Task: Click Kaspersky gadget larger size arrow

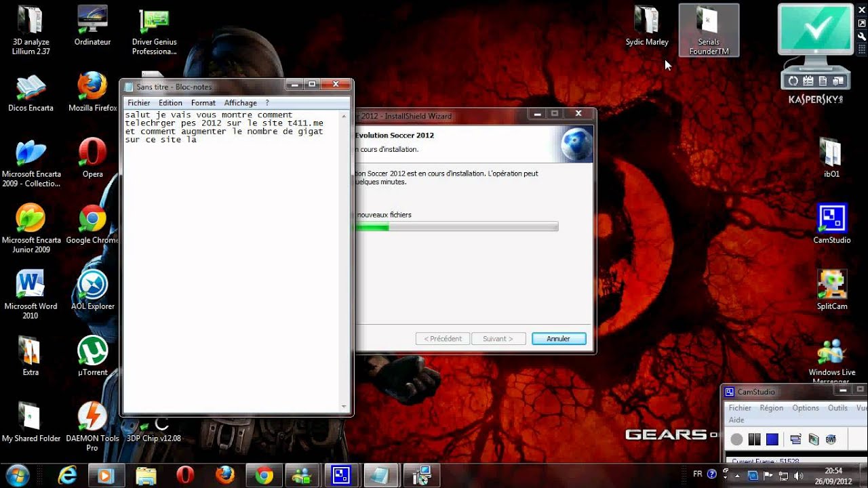Action: point(862,23)
